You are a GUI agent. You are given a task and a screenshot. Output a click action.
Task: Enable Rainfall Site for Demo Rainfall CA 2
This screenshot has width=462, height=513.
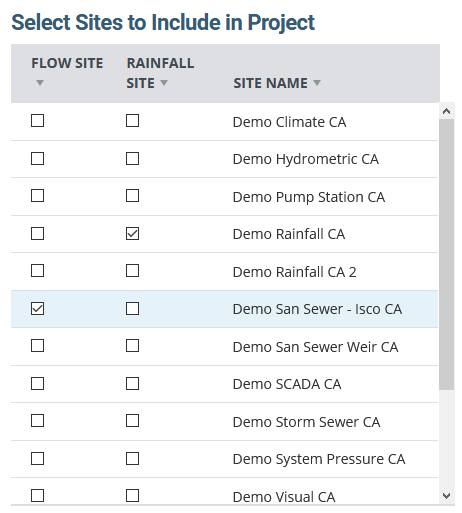click(x=132, y=271)
